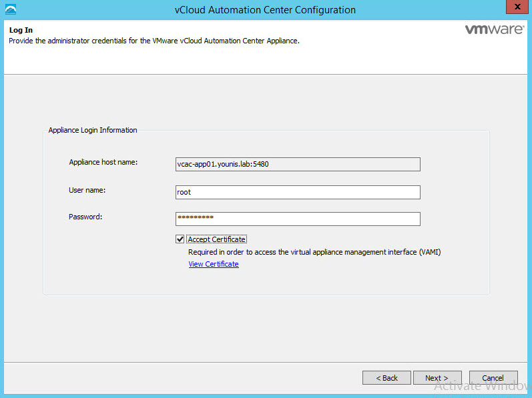The height and width of the screenshot is (398, 532).
Task: Click the VMware logo in the header
Action: pos(494,31)
